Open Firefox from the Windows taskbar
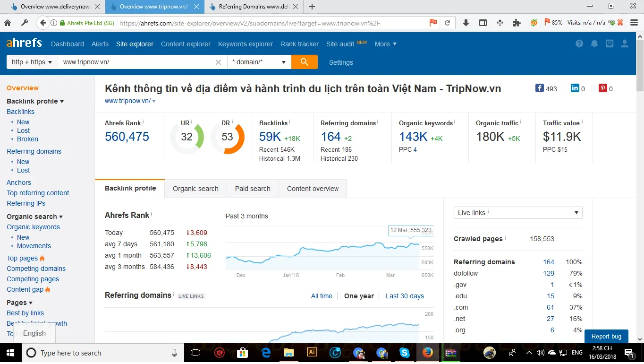Viewport: 644px width, 364px height. tap(427, 353)
